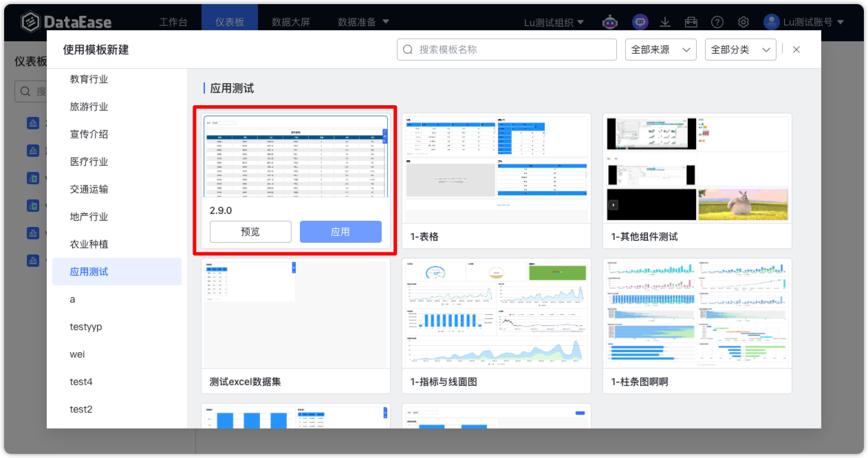The width and height of the screenshot is (868, 458).
Task: Click the 应用 button on the 2.9.0 template
Action: click(x=340, y=232)
